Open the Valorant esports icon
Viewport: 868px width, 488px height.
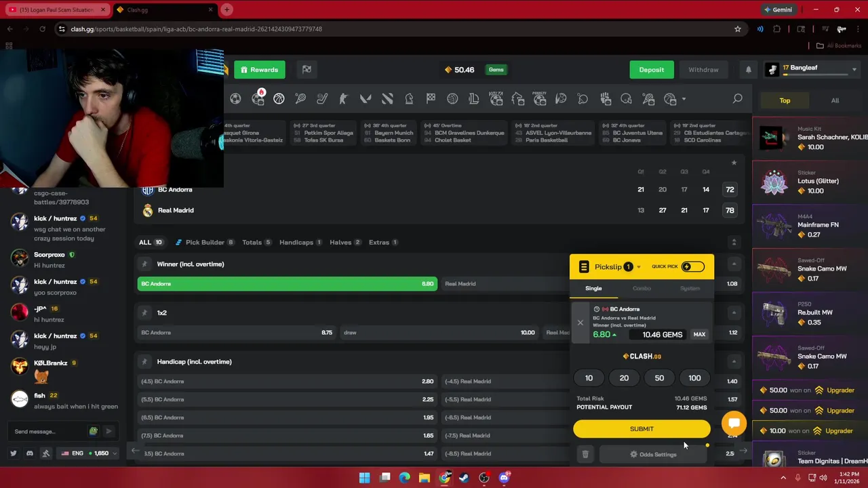366,99
